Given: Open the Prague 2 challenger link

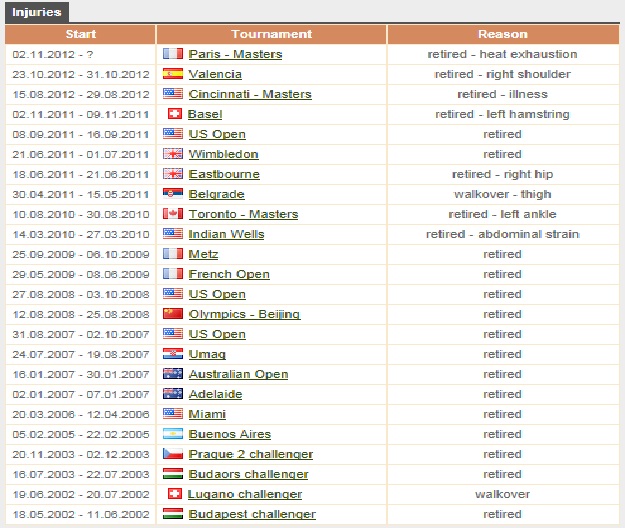Looking at the screenshot, I should [251, 454].
